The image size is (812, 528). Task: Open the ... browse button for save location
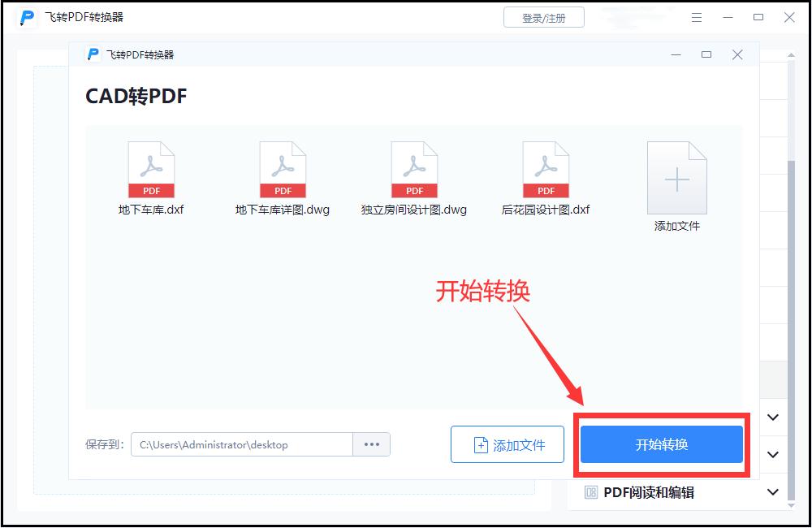(x=372, y=444)
